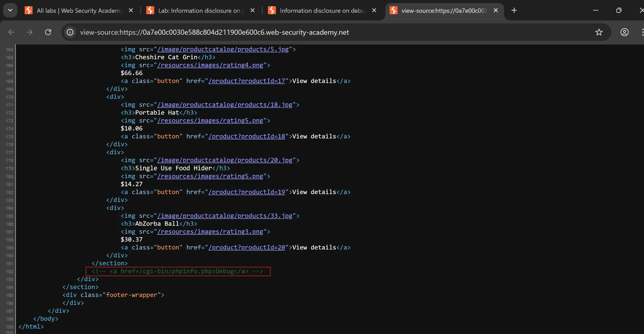This screenshot has height=334, width=644.
Task: Switch to All labs Web Security Academy tab
Action: click(79, 10)
